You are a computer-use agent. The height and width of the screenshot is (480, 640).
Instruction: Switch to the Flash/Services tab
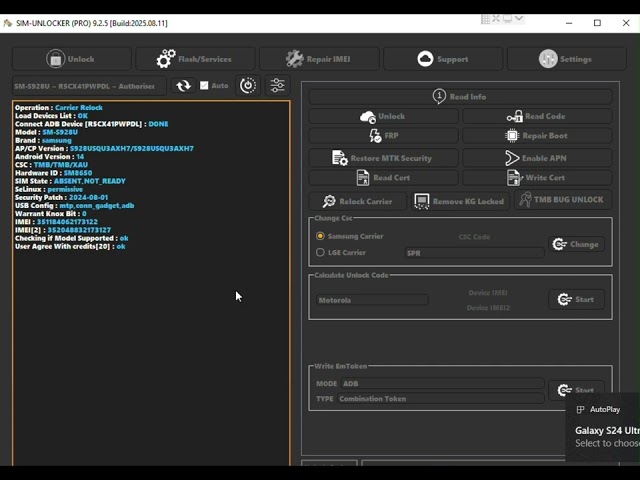pyautogui.click(x=195, y=59)
